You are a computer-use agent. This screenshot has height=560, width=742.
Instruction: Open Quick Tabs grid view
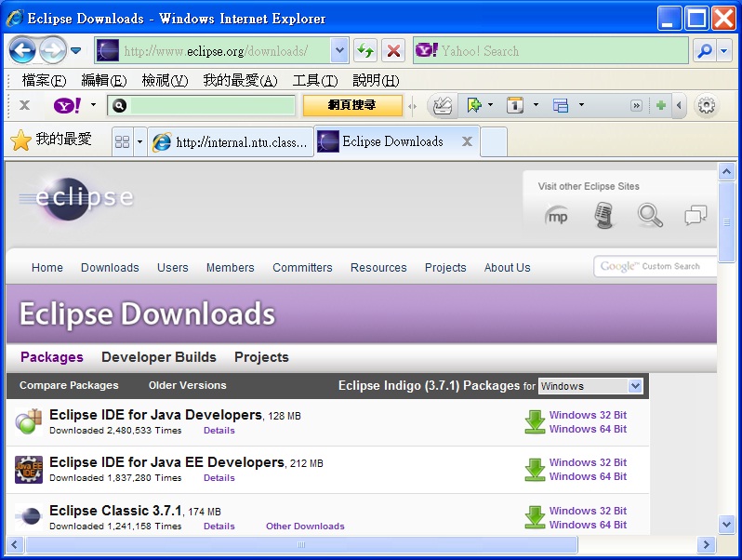(122, 141)
